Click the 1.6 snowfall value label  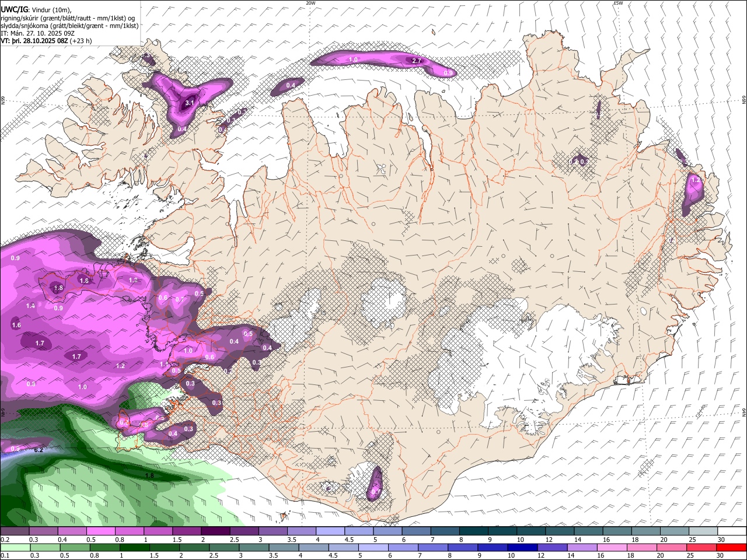16,325
